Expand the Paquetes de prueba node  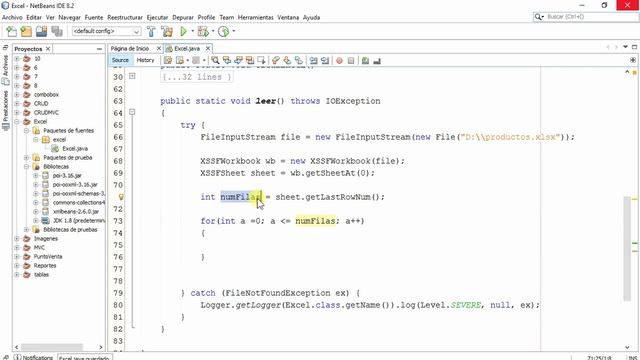point(27,158)
